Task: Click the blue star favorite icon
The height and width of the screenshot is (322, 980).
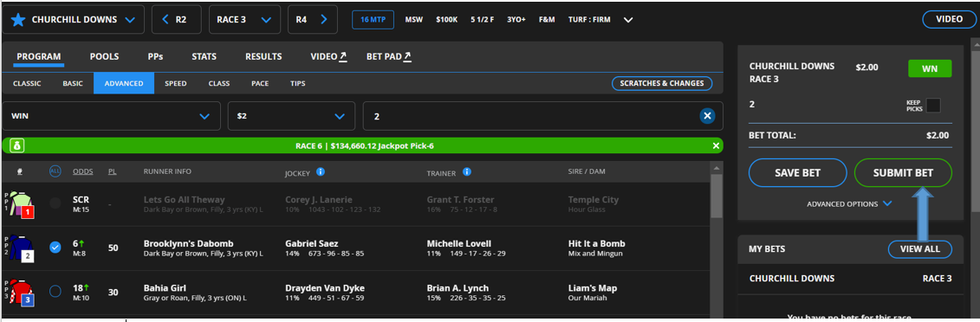Action: click(18, 19)
